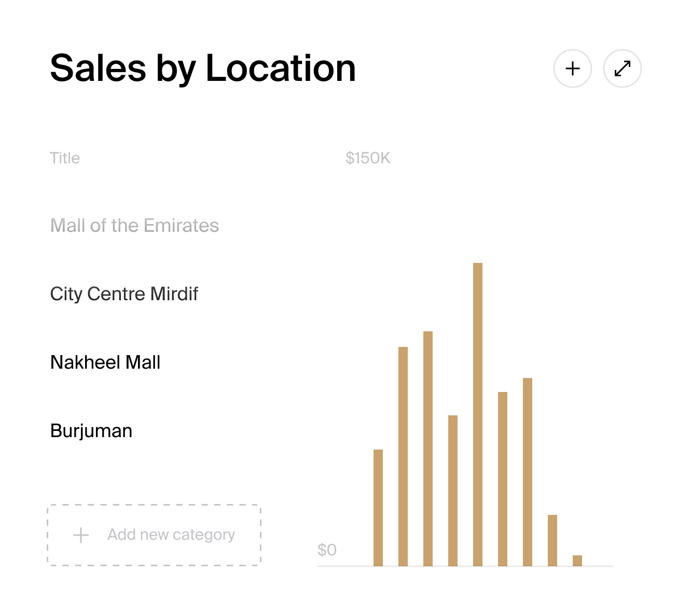Select the bar to the left of the tallest bar
Image resolution: width=691 pixels, height=616 pixels.
tap(453, 490)
